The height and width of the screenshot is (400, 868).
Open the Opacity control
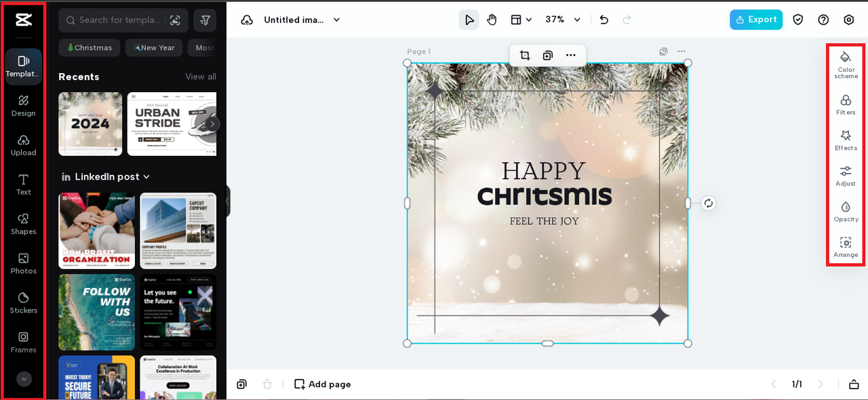(x=846, y=212)
